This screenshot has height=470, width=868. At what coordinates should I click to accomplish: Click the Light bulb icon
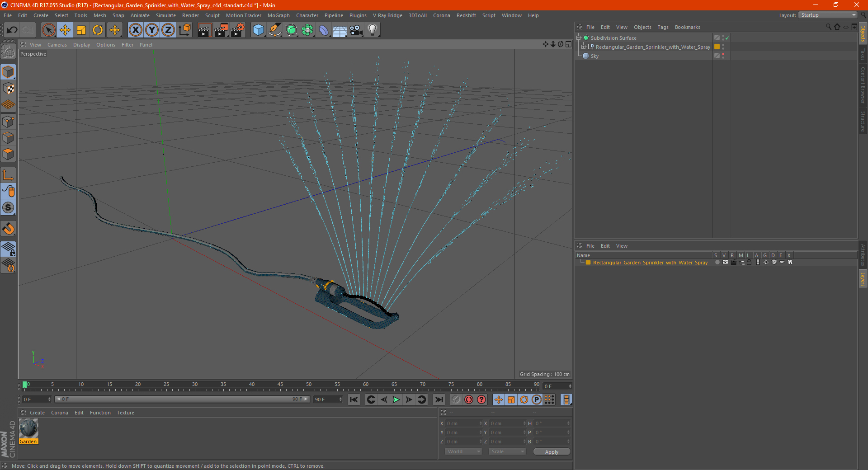click(x=372, y=30)
